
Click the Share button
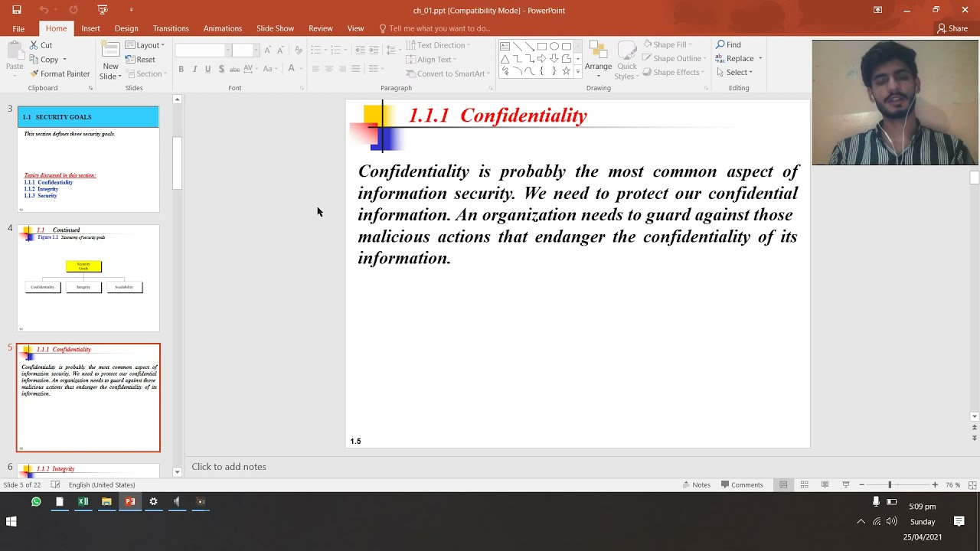(952, 28)
